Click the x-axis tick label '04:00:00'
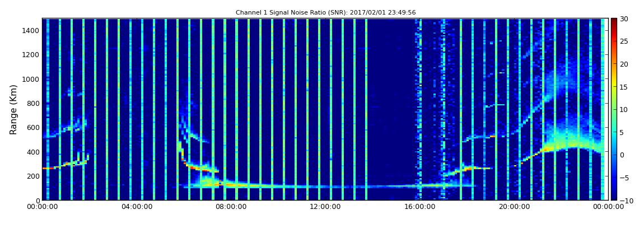 point(137,207)
